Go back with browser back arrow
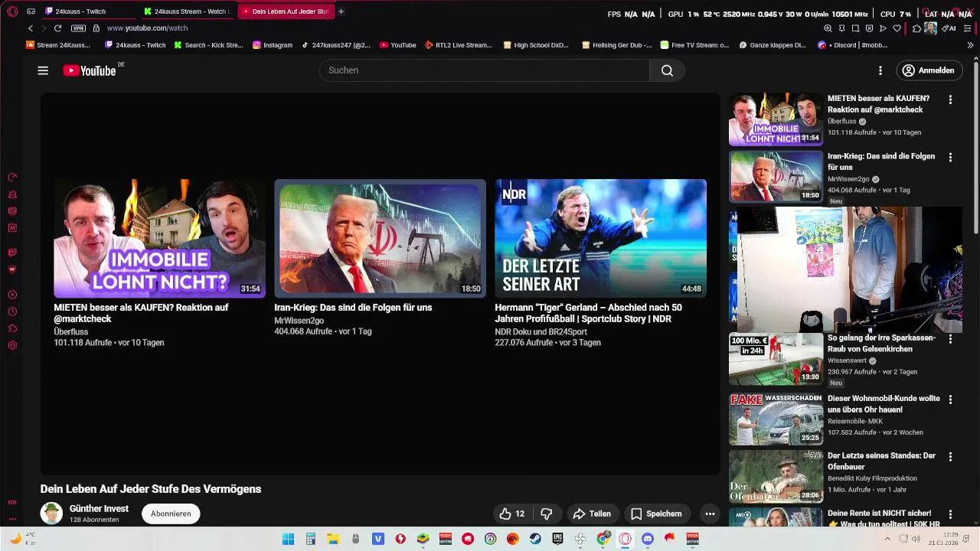The image size is (980, 551). (31, 28)
